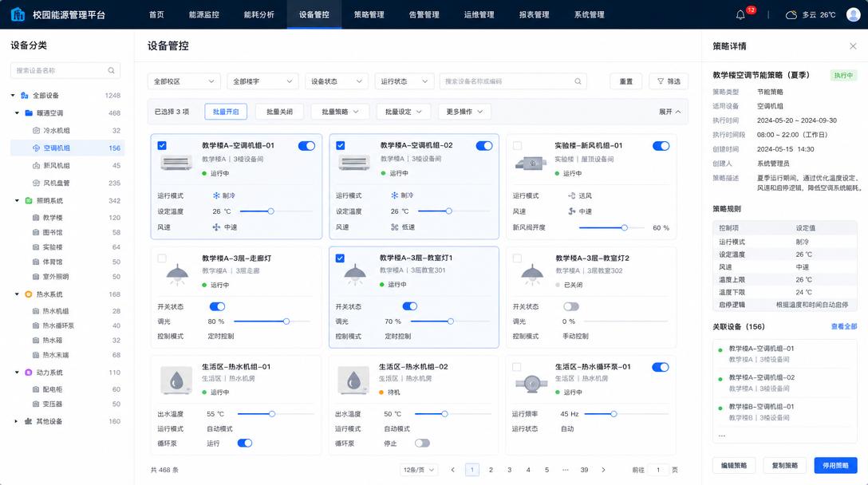Click the 批量关闭 button
This screenshot has height=485, width=868.
pos(279,112)
